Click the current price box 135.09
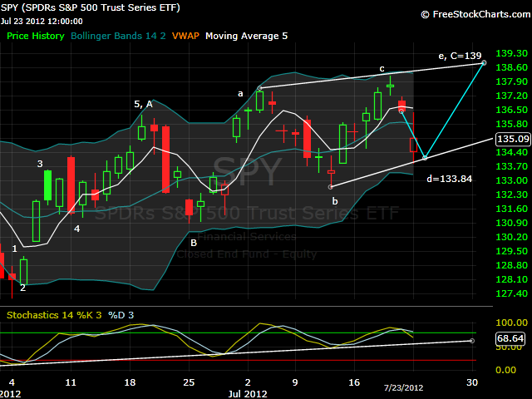 click(x=514, y=139)
